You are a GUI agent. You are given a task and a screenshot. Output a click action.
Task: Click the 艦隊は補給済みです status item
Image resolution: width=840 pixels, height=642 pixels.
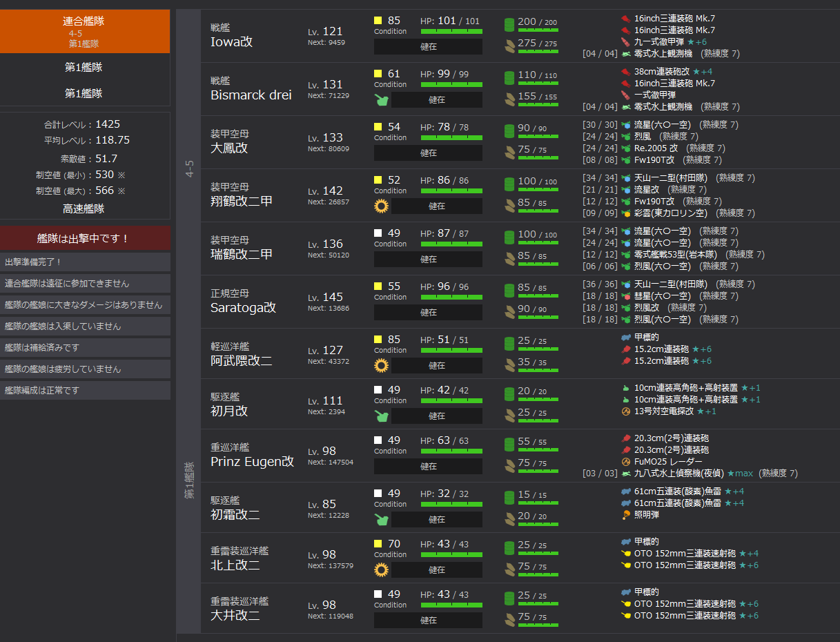point(84,347)
